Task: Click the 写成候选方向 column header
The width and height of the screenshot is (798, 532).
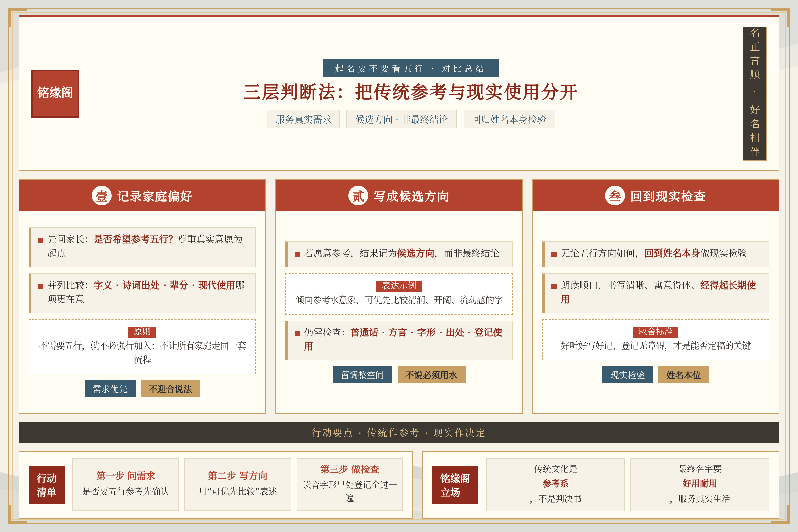Action: [x=399, y=196]
